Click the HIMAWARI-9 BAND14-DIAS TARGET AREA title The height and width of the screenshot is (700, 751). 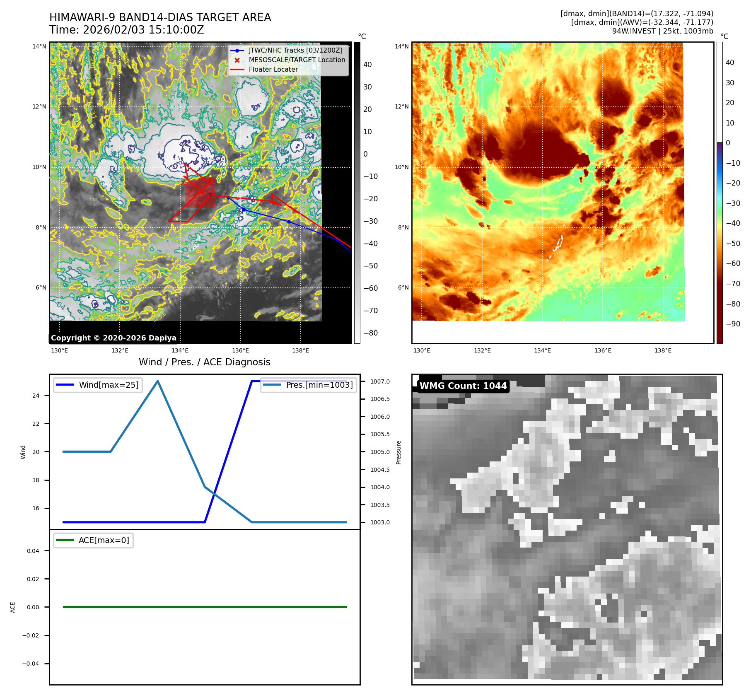160,17
